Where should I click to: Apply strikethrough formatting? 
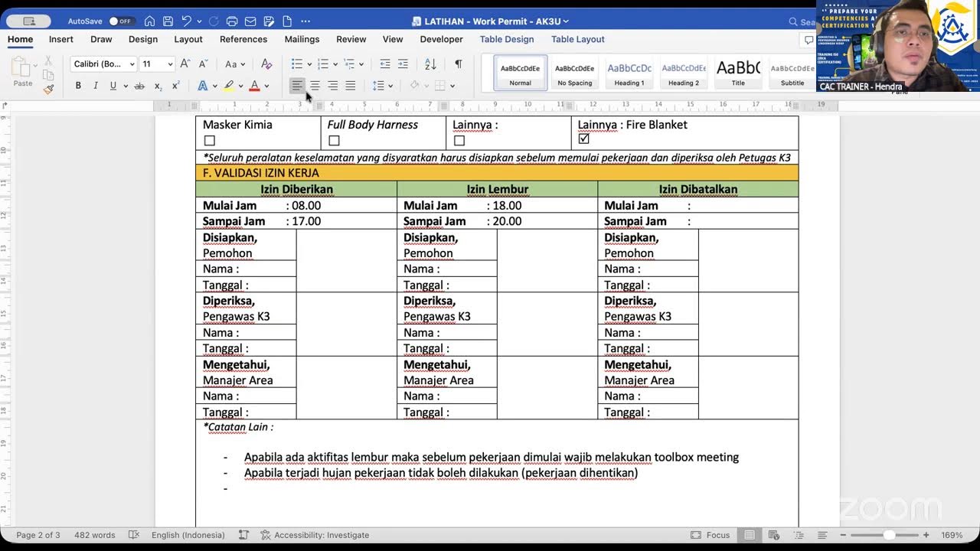139,86
